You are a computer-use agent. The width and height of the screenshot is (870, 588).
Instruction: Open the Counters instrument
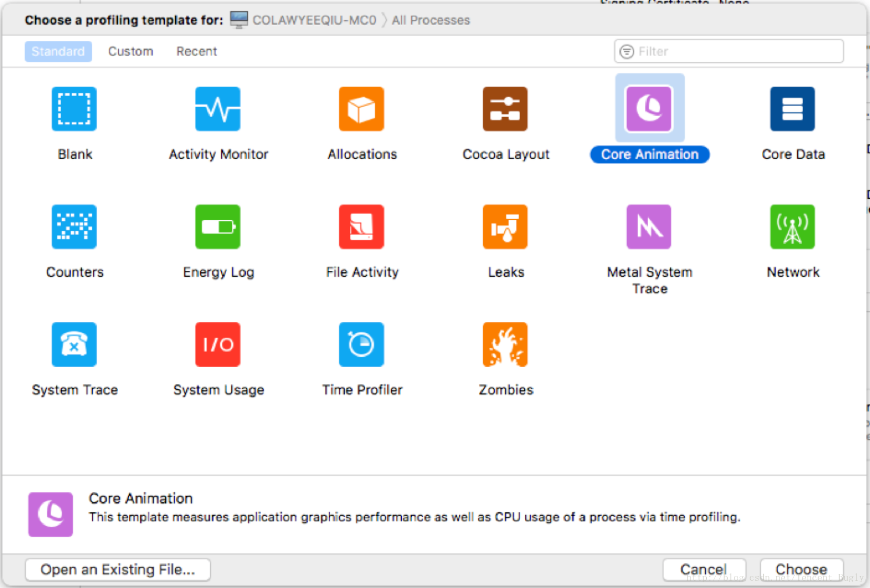pyautogui.click(x=74, y=227)
